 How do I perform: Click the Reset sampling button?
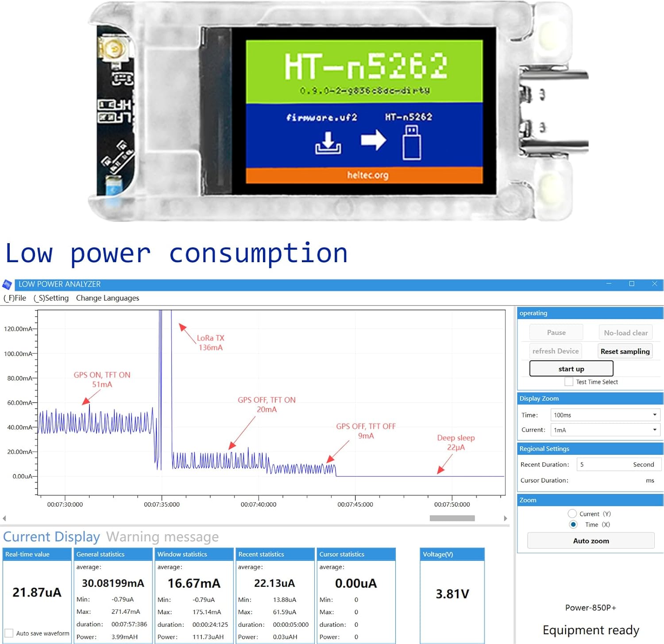(625, 351)
